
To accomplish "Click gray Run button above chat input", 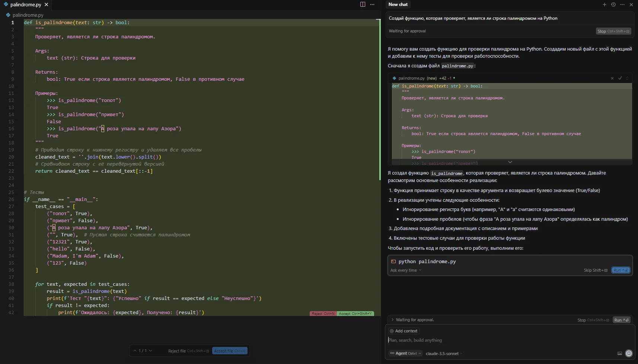I will [621, 320].
